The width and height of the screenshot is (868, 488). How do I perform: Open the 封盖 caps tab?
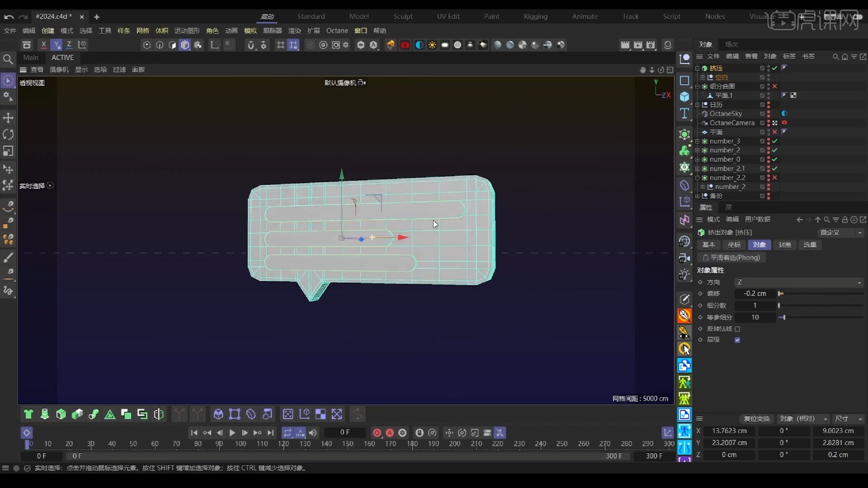785,244
